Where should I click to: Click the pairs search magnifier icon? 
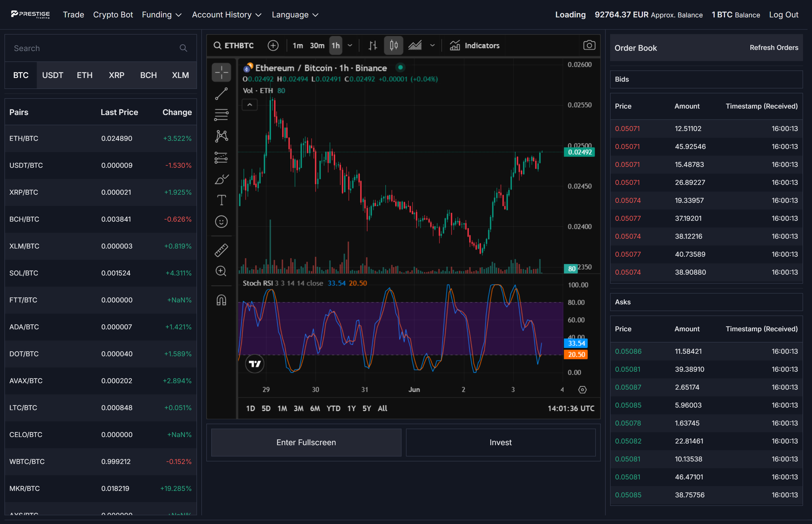[x=183, y=48]
